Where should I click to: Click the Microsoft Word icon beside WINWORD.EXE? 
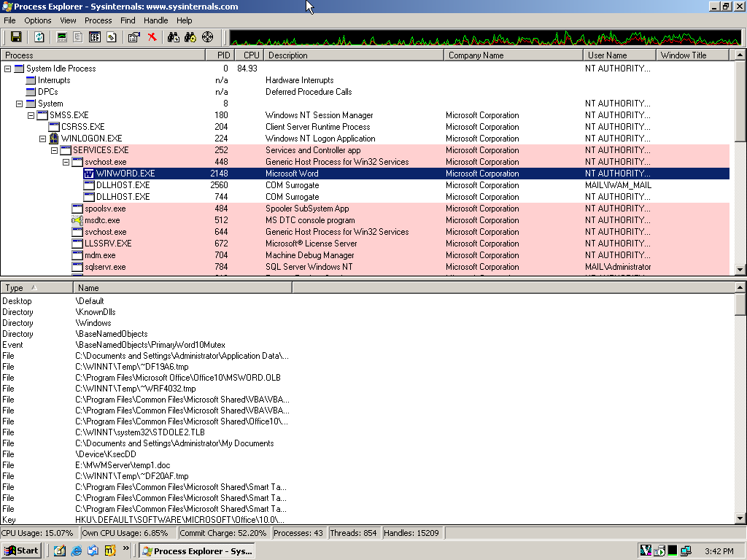pyautogui.click(x=88, y=174)
